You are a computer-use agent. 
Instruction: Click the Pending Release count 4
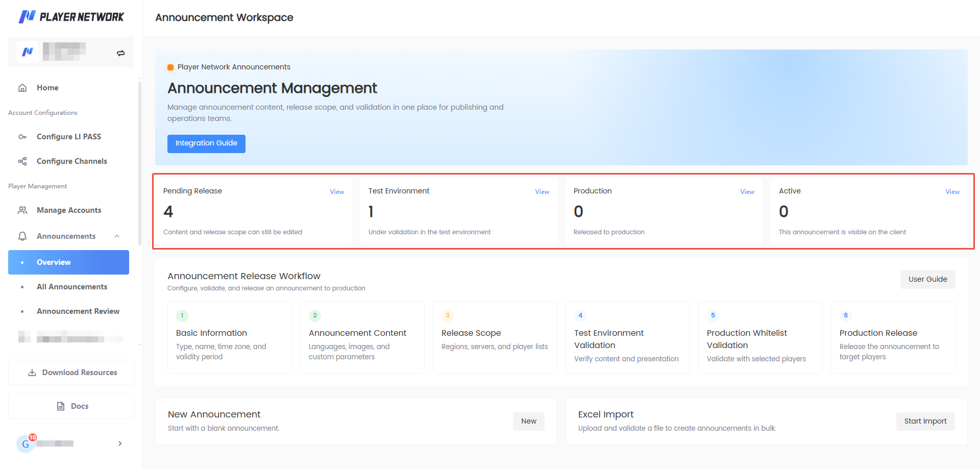click(168, 211)
